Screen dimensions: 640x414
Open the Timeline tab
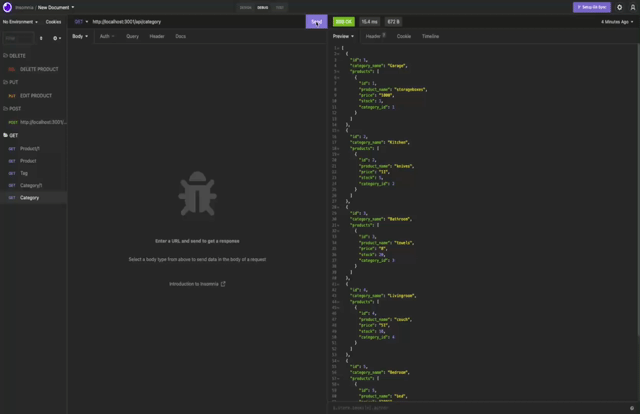[430, 36]
